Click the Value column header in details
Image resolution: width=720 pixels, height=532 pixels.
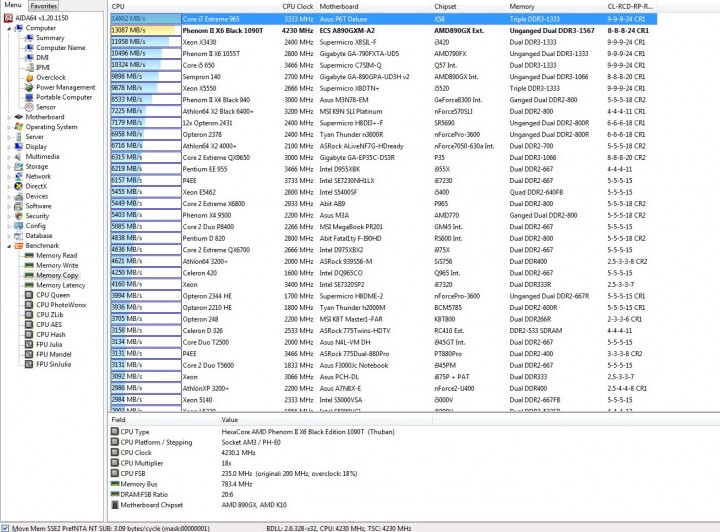tap(325, 420)
